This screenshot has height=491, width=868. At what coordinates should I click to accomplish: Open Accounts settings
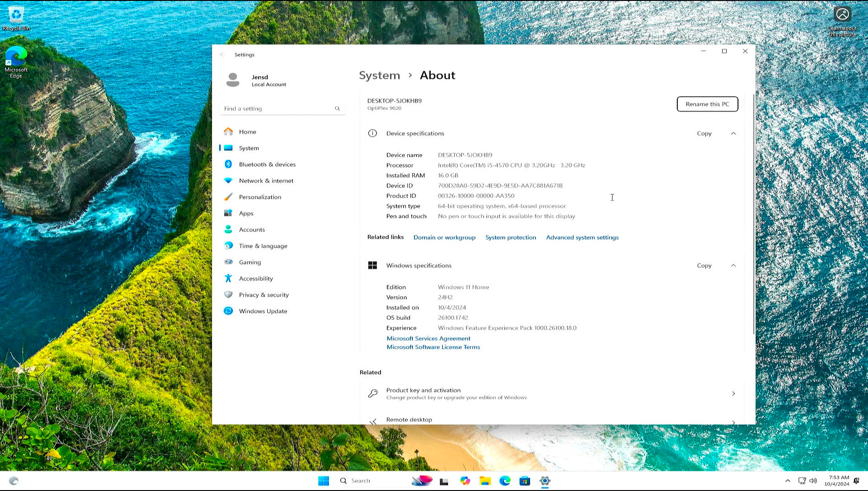(252, 229)
